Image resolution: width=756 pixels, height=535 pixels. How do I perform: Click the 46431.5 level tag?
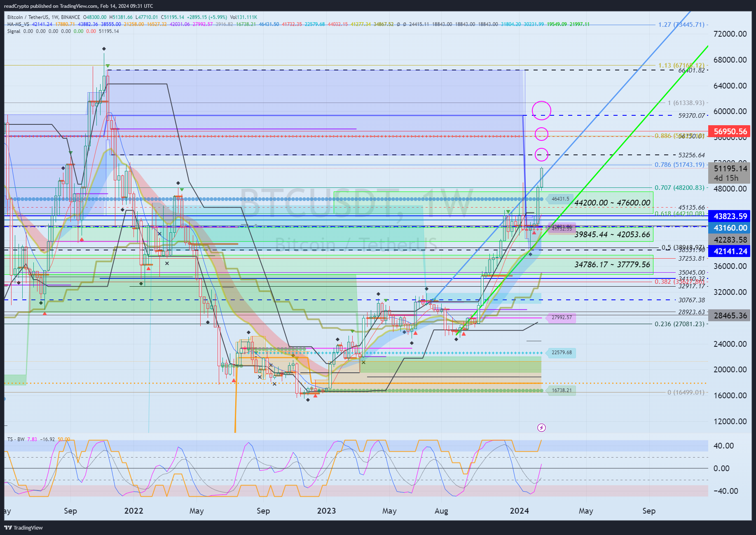[560, 199]
